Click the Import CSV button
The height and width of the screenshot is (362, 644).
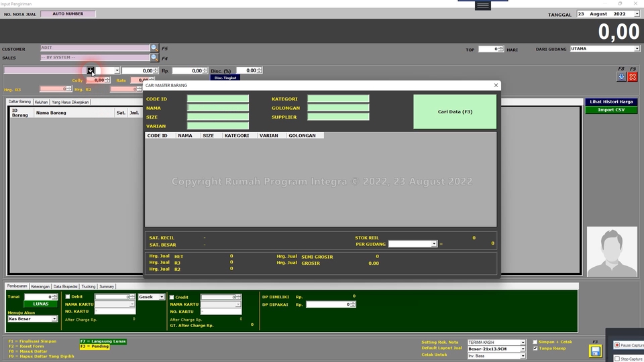click(x=611, y=110)
